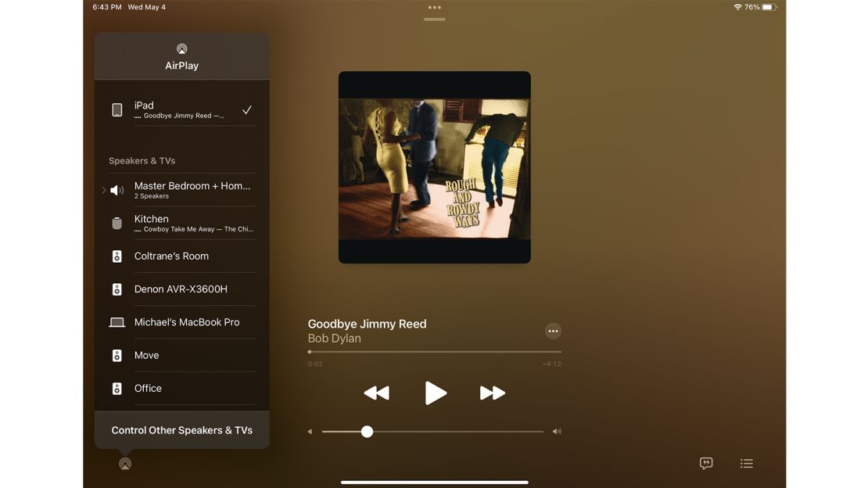Open the Up Next queue list icon
This screenshot has height=488, width=868.
point(746,463)
